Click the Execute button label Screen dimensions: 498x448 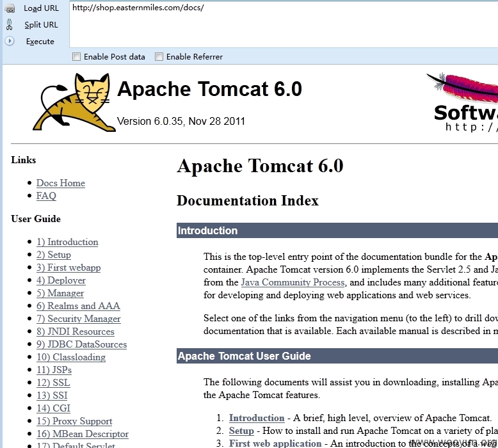click(x=40, y=42)
